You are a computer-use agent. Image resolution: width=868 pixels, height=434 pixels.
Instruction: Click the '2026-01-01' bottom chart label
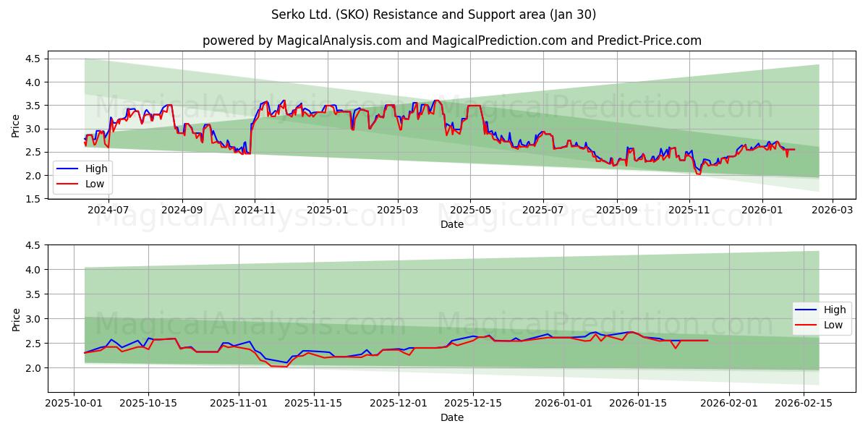[564, 403]
